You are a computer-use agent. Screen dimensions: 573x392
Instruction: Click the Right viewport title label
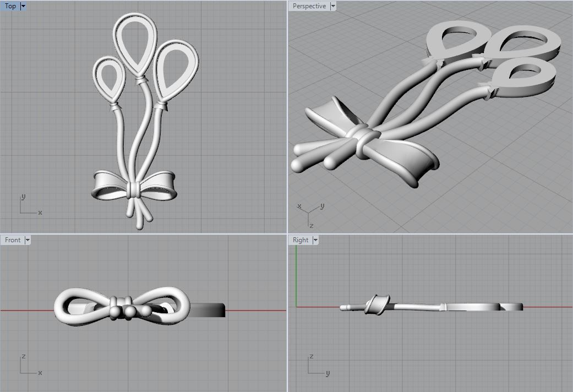(x=301, y=240)
